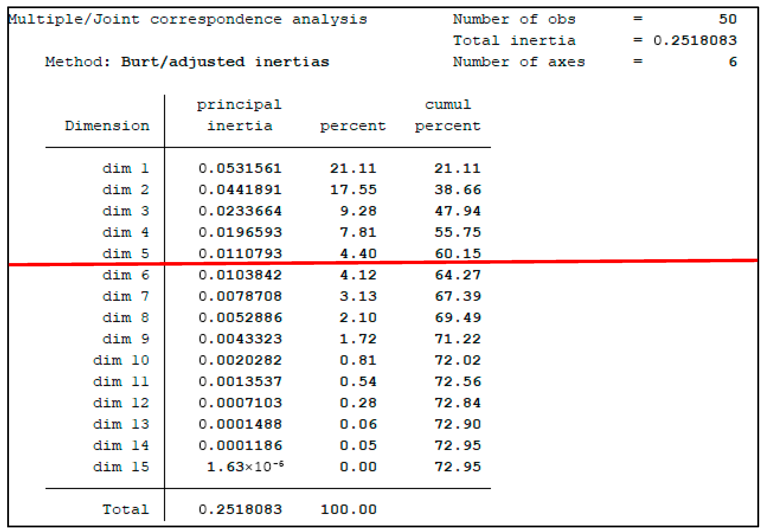Click the Total percent value 100.00
The image size is (763, 532).
pyautogui.click(x=348, y=509)
